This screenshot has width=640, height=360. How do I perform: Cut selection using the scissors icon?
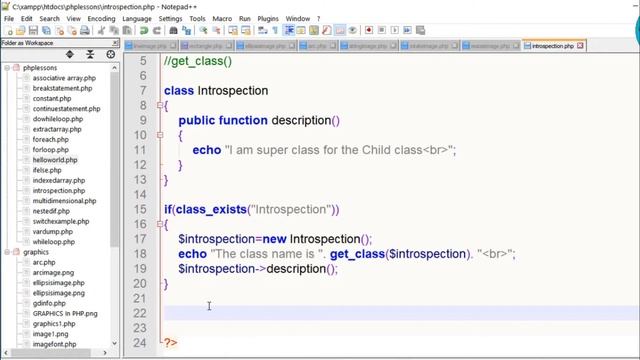pos(101,31)
